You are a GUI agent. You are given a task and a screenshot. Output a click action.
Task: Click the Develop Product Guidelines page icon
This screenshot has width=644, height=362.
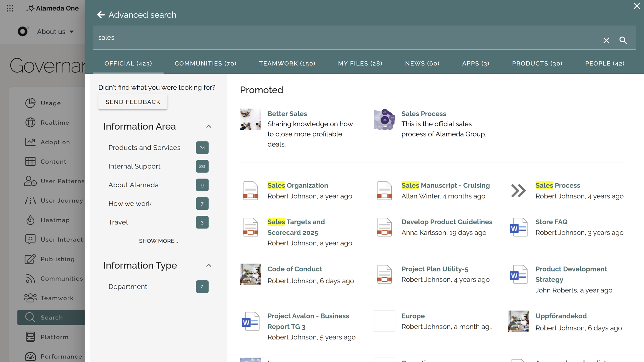[384, 227]
